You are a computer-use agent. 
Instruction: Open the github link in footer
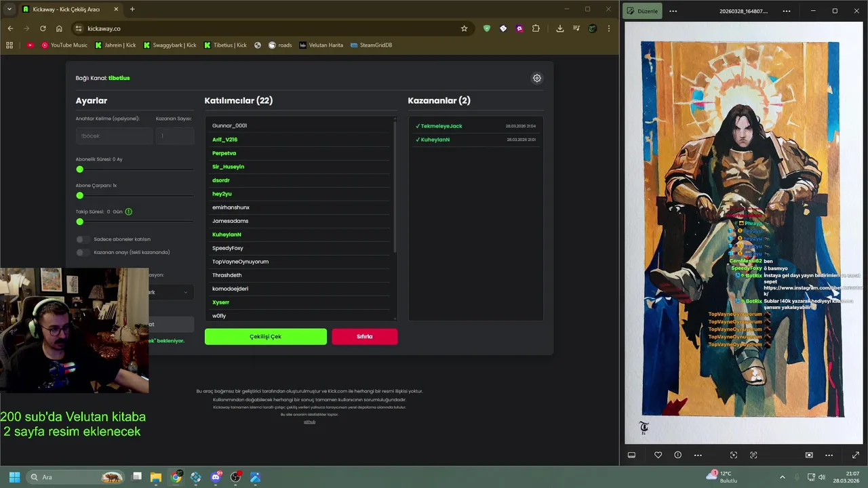point(309,422)
